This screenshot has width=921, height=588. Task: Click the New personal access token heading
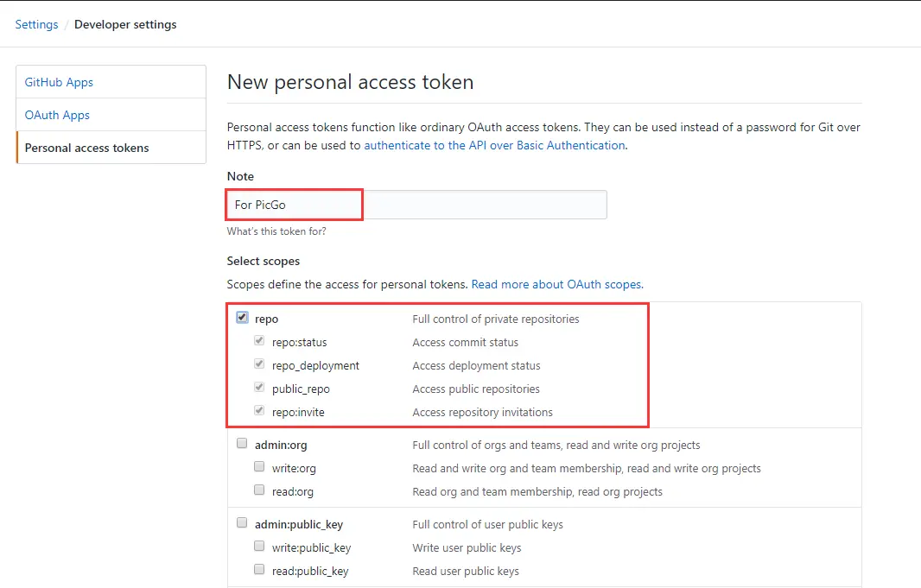click(350, 82)
